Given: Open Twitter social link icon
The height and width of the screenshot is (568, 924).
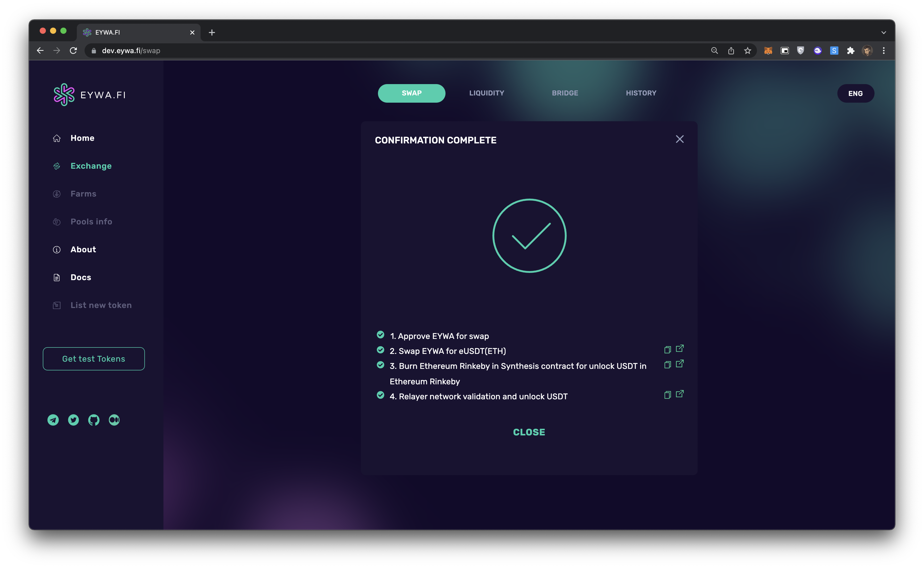Looking at the screenshot, I should tap(73, 420).
